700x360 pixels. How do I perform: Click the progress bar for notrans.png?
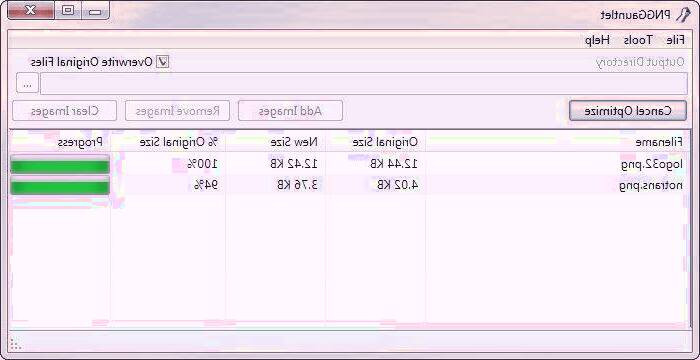pos(60,185)
